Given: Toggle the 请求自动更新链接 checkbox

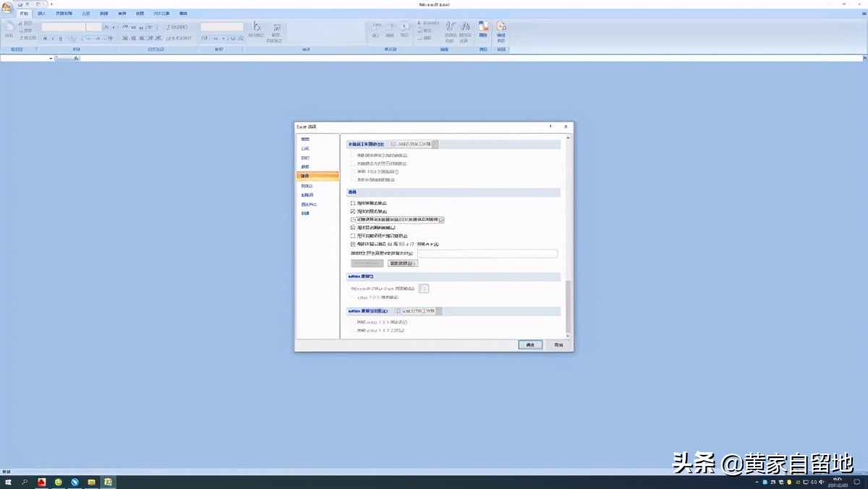Looking at the screenshot, I should (x=353, y=227).
